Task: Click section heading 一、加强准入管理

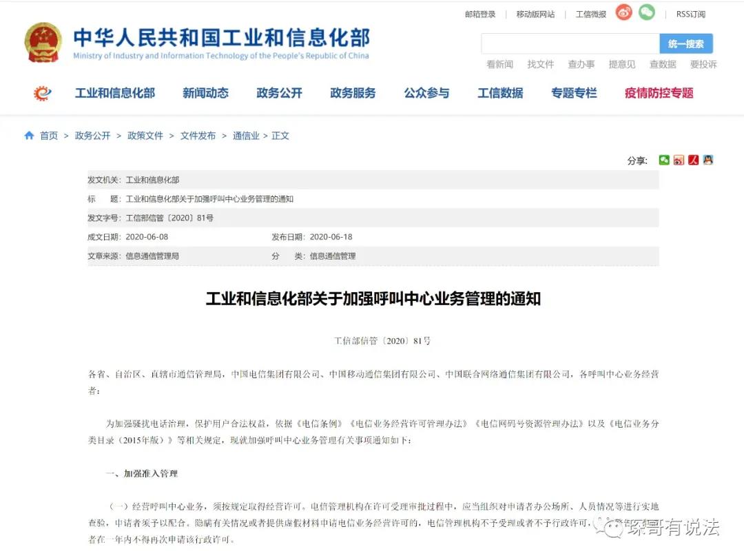Action: pyautogui.click(x=141, y=473)
